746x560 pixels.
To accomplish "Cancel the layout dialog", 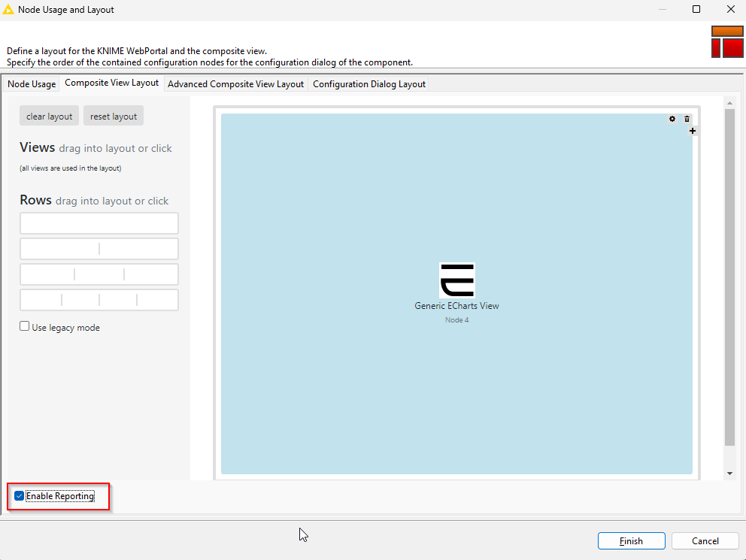I will tap(705, 541).
